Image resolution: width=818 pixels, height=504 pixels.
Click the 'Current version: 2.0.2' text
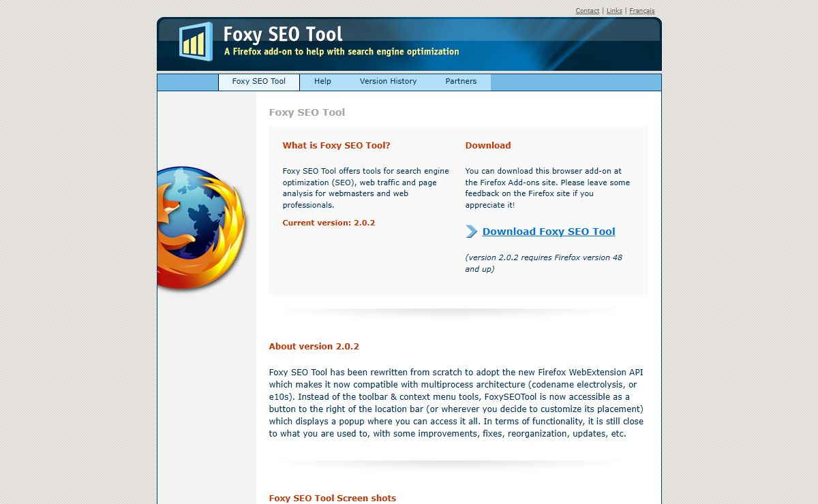pos(329,223)
